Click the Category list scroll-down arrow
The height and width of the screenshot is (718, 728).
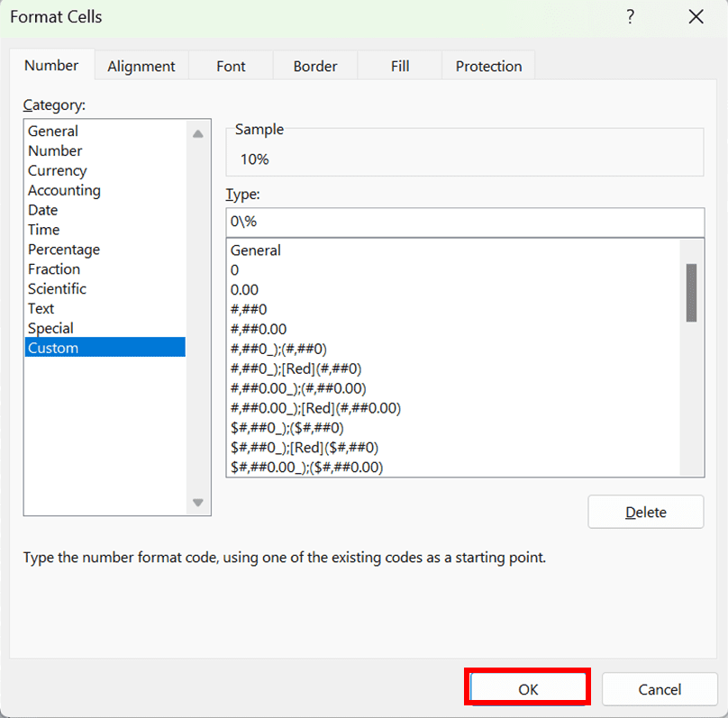tap(198, 503)
